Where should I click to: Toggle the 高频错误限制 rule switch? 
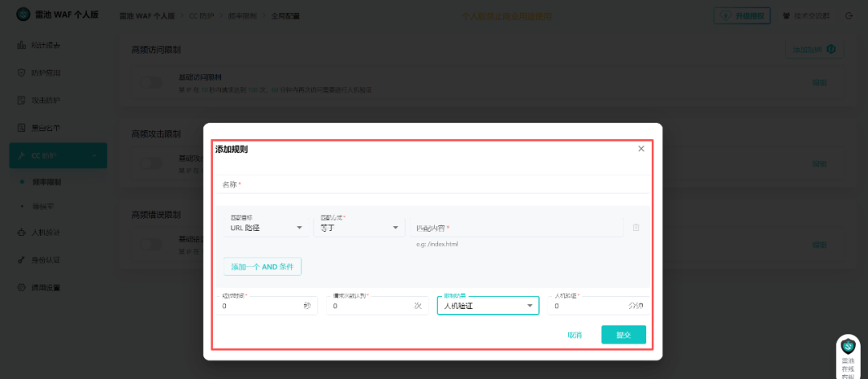coord(150,244)
